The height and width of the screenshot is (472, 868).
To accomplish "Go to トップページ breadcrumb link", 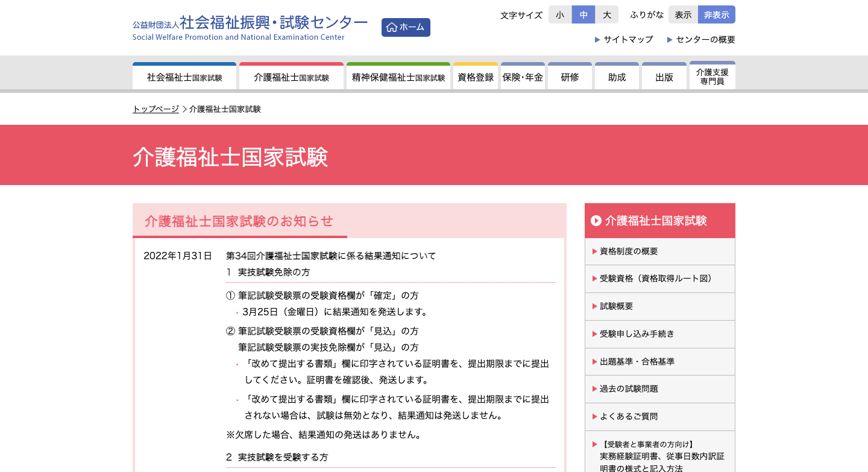I will pos(156,109).
